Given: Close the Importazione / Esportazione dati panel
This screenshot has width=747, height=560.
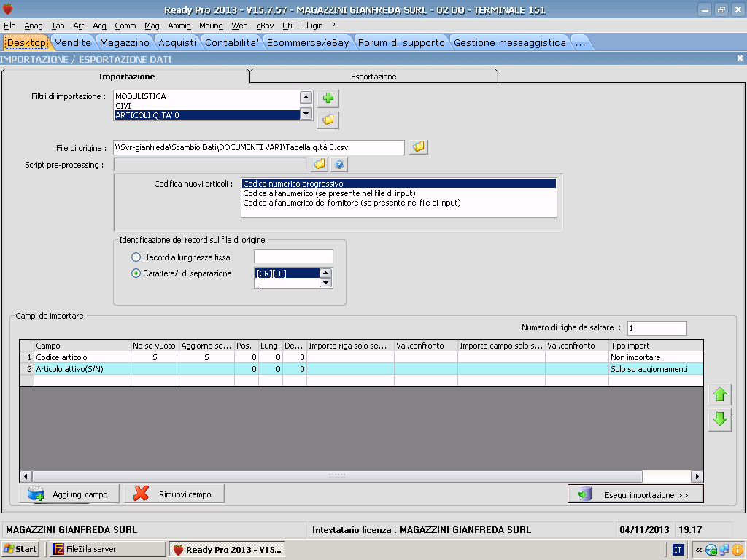Looking at the screenshot, I should pos(740,58).
